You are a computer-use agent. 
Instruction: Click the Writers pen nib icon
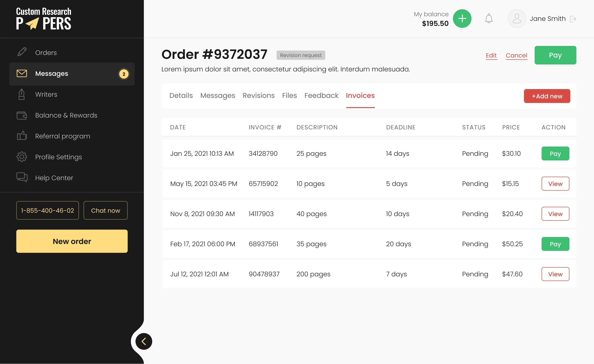[x=22, y=94]
